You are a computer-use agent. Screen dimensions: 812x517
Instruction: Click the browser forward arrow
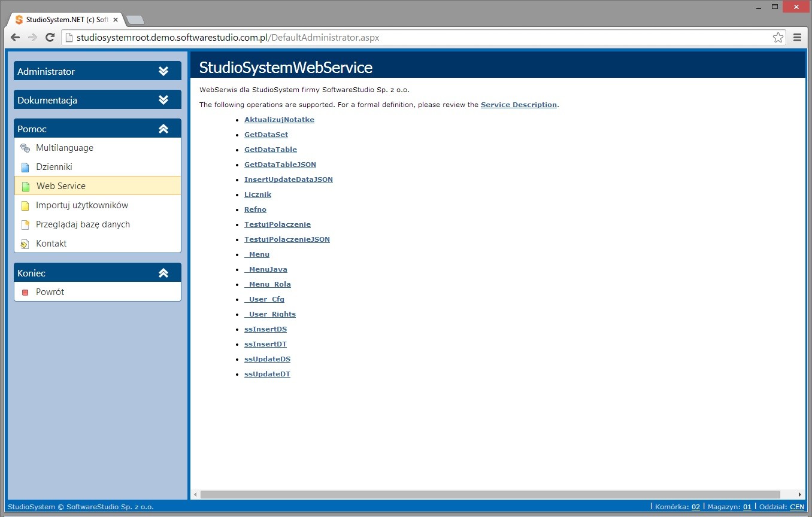click(33, 38)
